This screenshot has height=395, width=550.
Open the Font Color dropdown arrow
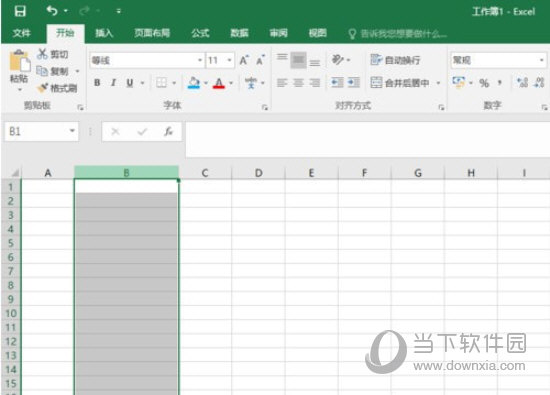pyautogui.click(x=231, y=83)
